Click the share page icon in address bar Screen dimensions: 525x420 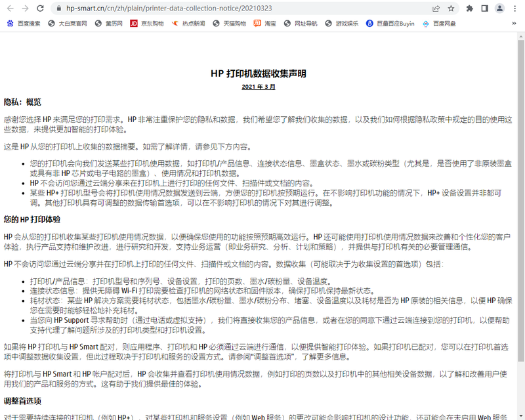[436, 9]
